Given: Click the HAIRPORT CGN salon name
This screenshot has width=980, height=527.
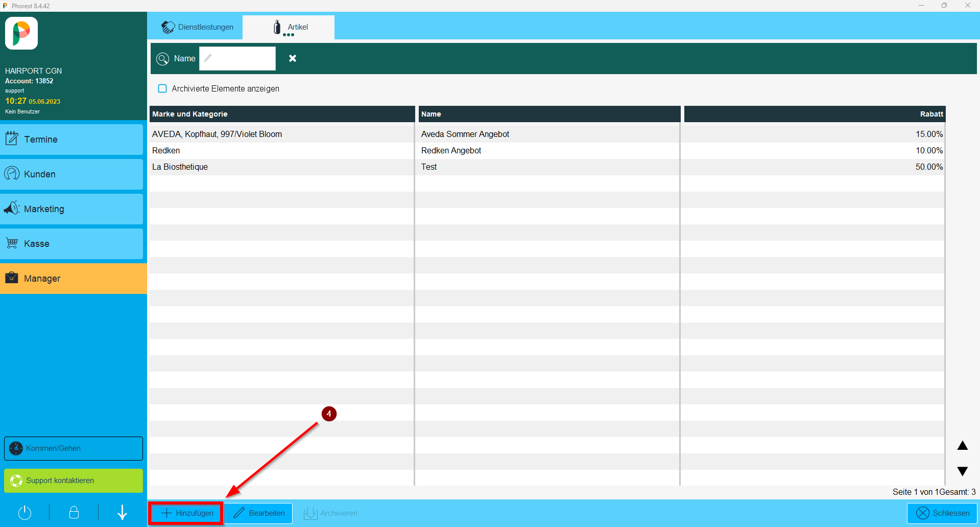Looking at the screenshot, I should pyautogui.click(x=33, y=71).
